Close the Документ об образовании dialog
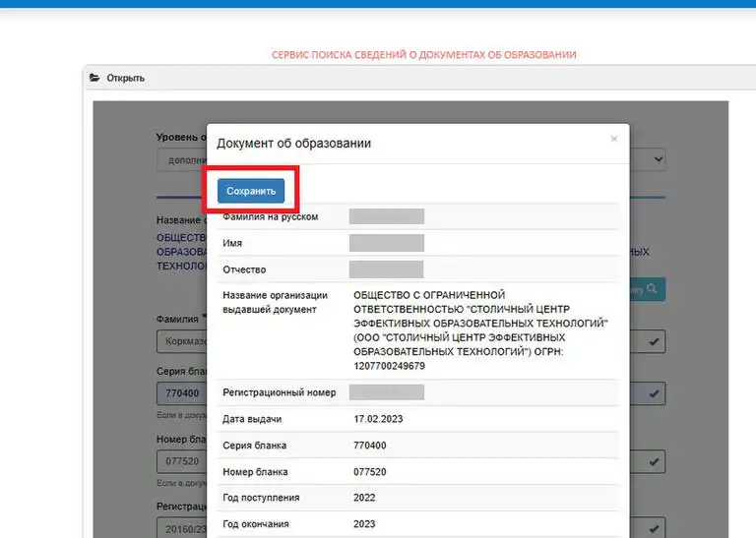Viewport: 756px width, 538px height. (614, 139)
